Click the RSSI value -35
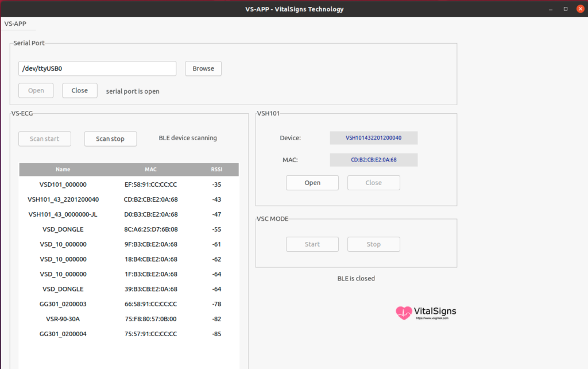The width and height of the screenshot is (588, 369). [x=216, y=184]
